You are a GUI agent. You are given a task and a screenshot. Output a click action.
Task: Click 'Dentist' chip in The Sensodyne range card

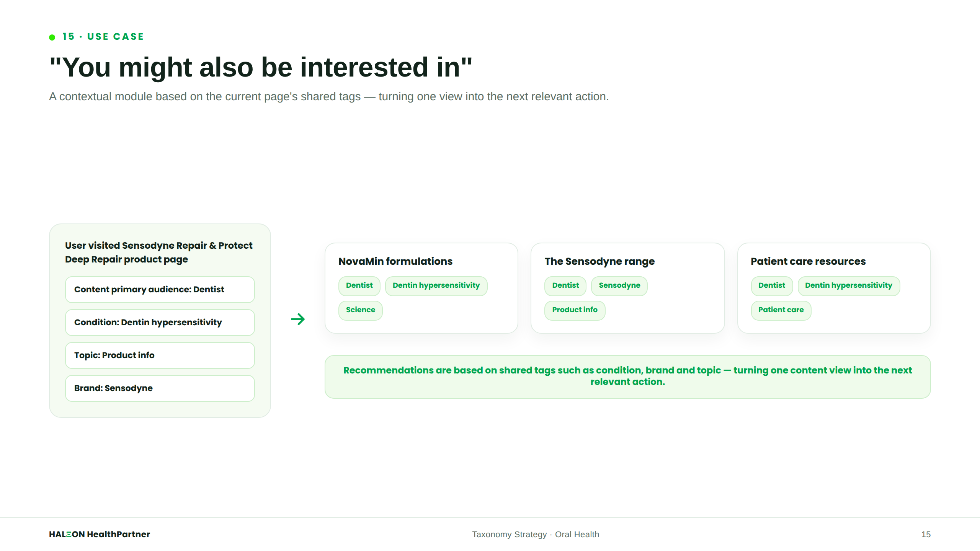[x=565, y=286]
